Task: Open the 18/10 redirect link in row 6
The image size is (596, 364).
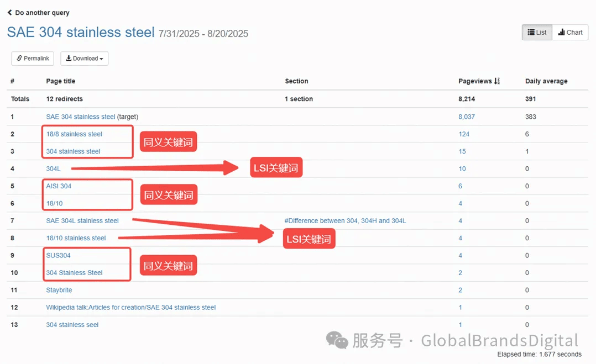Action: click(54, 203)
